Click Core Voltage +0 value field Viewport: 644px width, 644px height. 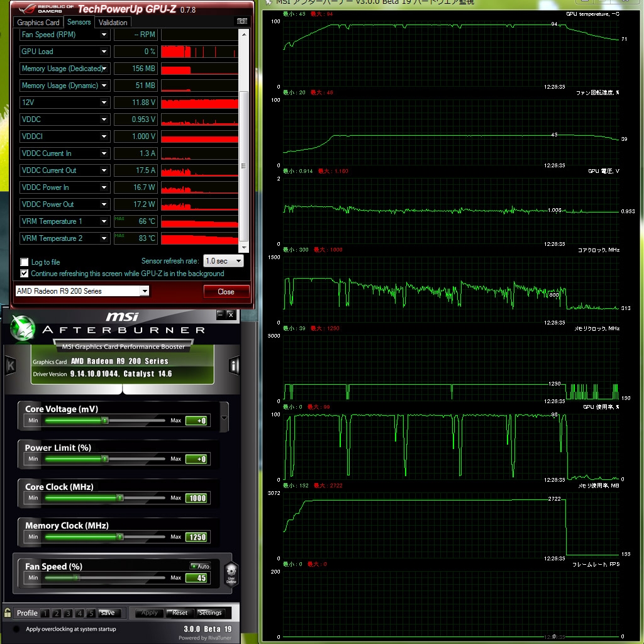coord(197,421)
